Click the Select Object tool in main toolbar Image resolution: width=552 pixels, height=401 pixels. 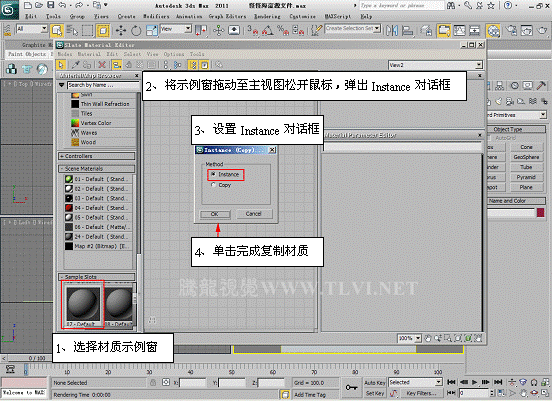56,31
